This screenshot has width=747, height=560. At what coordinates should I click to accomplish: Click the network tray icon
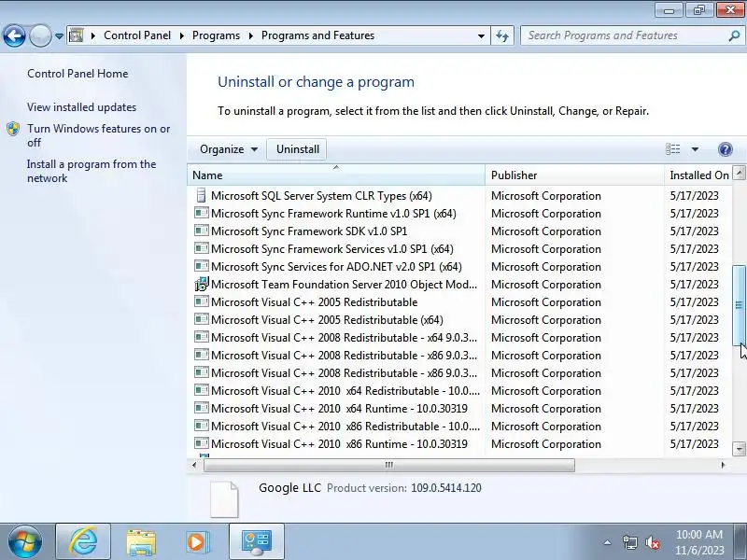click(x=629, y=542)
